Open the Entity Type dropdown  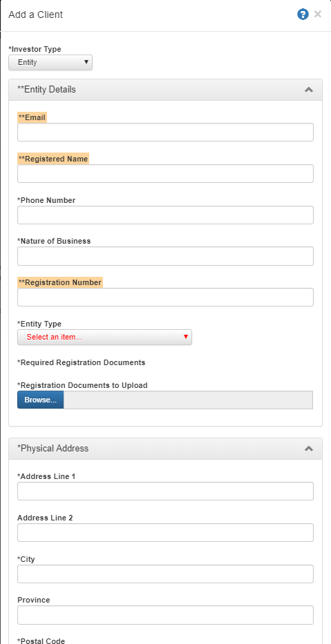click(x=104, y=338)
